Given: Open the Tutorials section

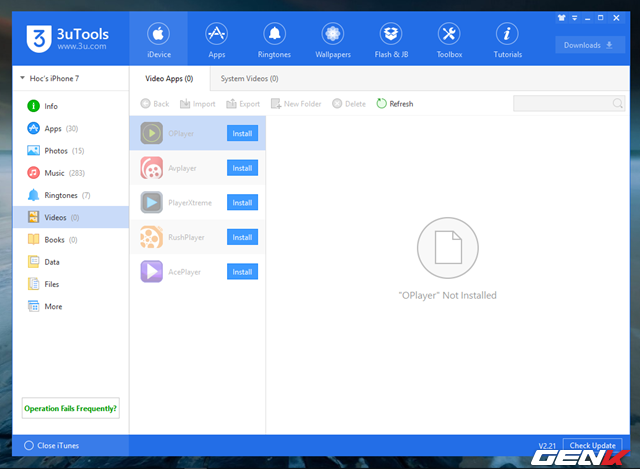Looking at the screenshot, I should [507, 39].
